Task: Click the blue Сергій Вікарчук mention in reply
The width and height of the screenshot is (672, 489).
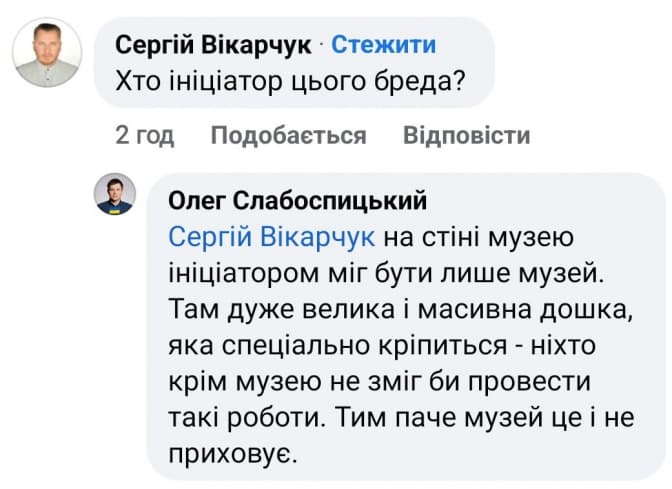Action: (x=272, y=237)
